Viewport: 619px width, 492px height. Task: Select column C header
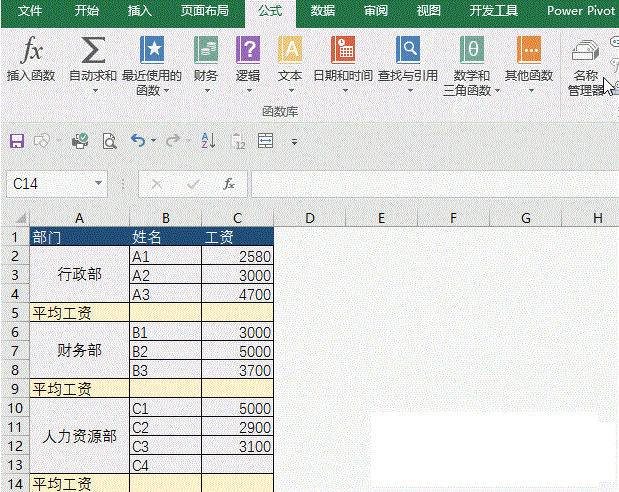(x=237, y=218)
